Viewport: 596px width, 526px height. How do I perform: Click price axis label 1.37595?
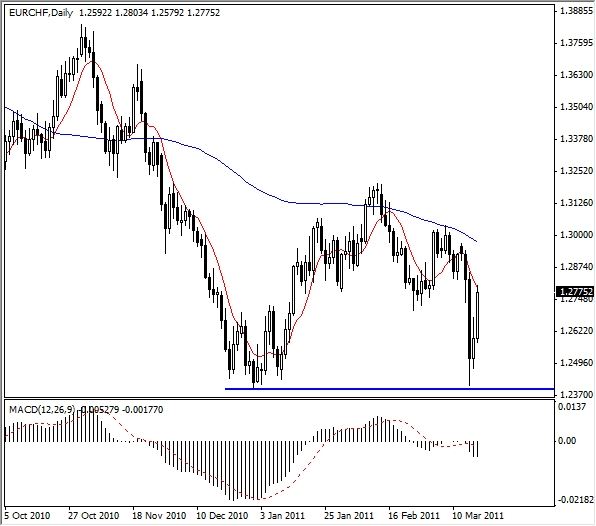(576, 43)
